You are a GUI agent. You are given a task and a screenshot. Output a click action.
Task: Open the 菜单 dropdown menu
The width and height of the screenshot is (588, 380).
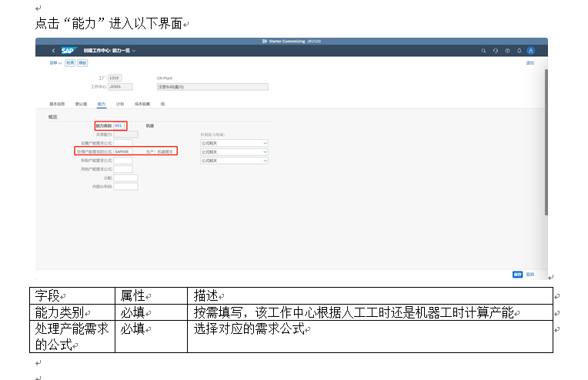tap(54, 63)
